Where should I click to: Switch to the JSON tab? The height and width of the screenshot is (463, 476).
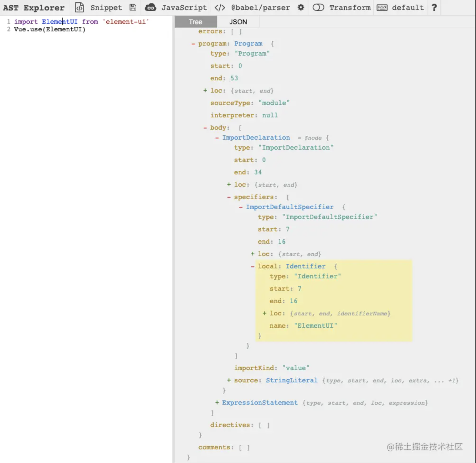[238, 22]
